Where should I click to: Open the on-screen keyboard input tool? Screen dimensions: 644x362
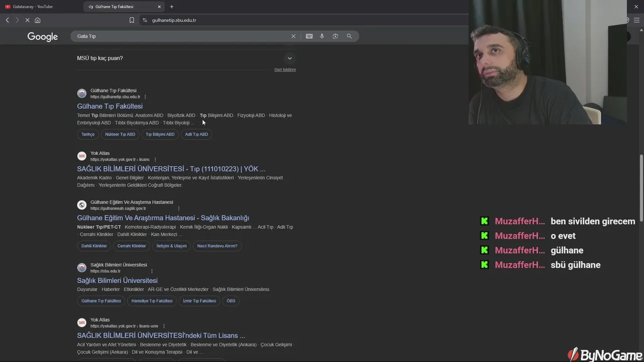pos(309,36)
